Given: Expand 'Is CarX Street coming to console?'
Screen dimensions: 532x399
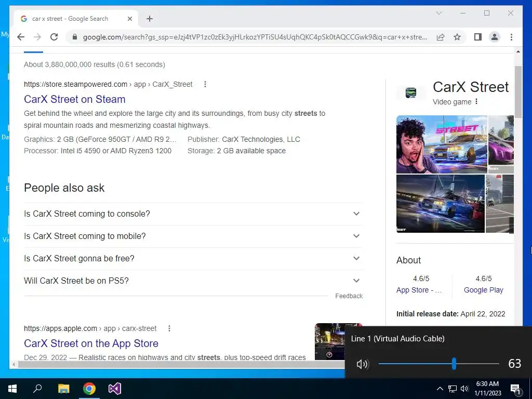Looking at the screenshot, I should (x=193, y=214).
